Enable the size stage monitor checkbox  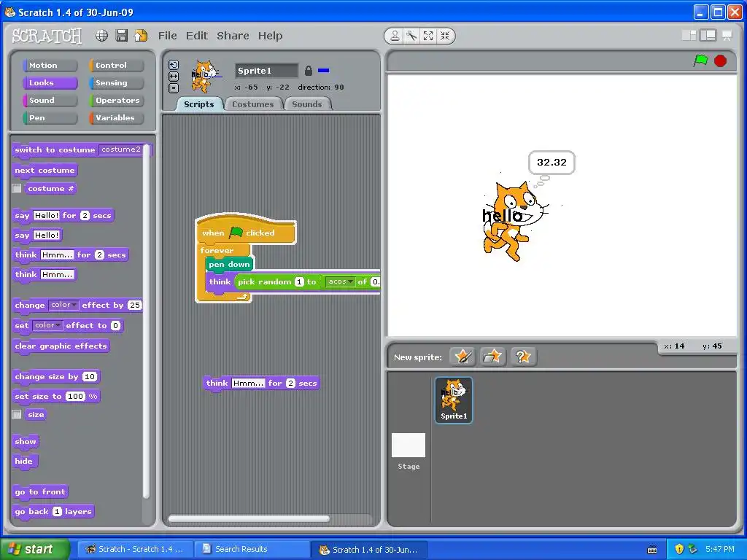pos(17,414)
